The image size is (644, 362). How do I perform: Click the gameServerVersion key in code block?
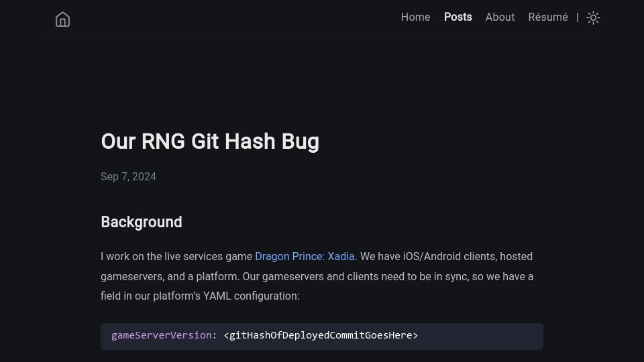tap(162, 335)
